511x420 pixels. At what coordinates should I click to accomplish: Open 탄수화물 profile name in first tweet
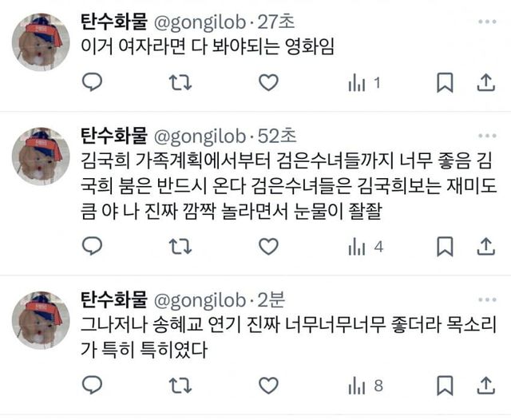(114, 22)
